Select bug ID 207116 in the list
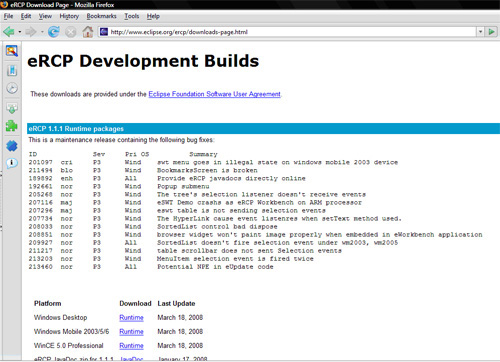 pyautogui.click(x=40, y=203)
